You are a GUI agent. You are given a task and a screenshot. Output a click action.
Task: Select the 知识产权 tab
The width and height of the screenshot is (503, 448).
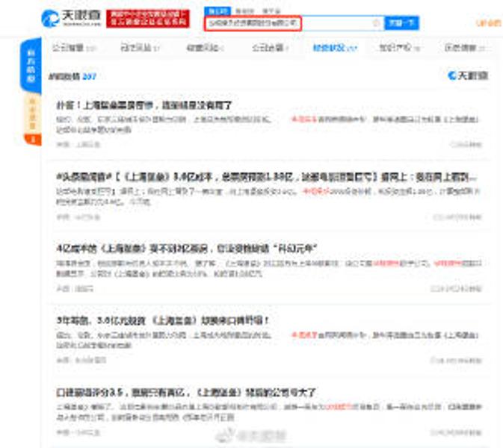tap(392, 48)
